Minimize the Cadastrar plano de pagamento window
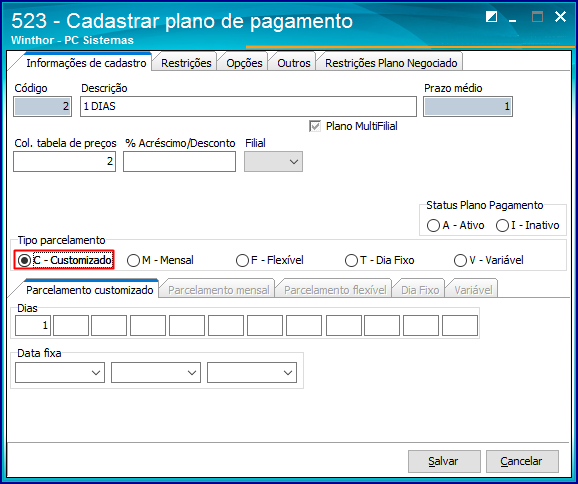This screenshot has height=484, width=578. (512, 18)
